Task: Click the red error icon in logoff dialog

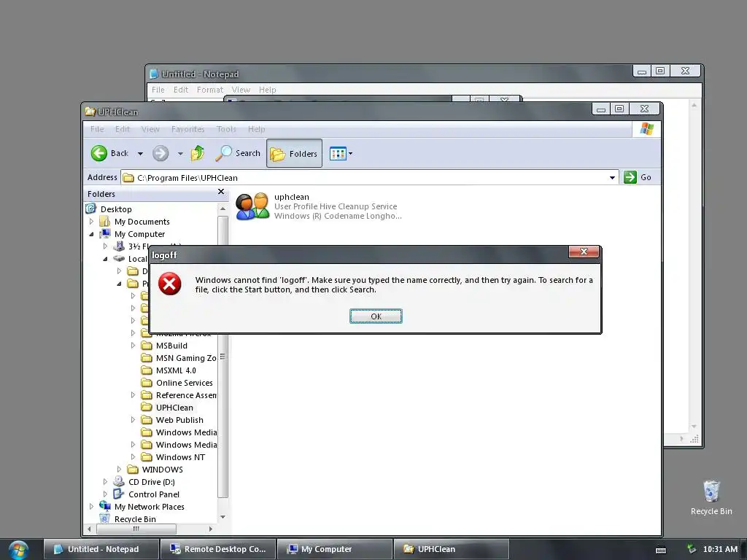Action: 169,284
